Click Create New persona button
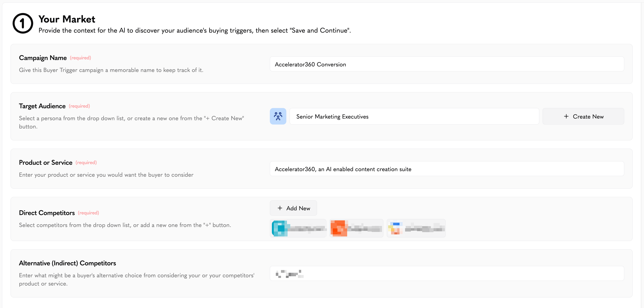This screenshot has height=308, width=644. tap(583, 116)
